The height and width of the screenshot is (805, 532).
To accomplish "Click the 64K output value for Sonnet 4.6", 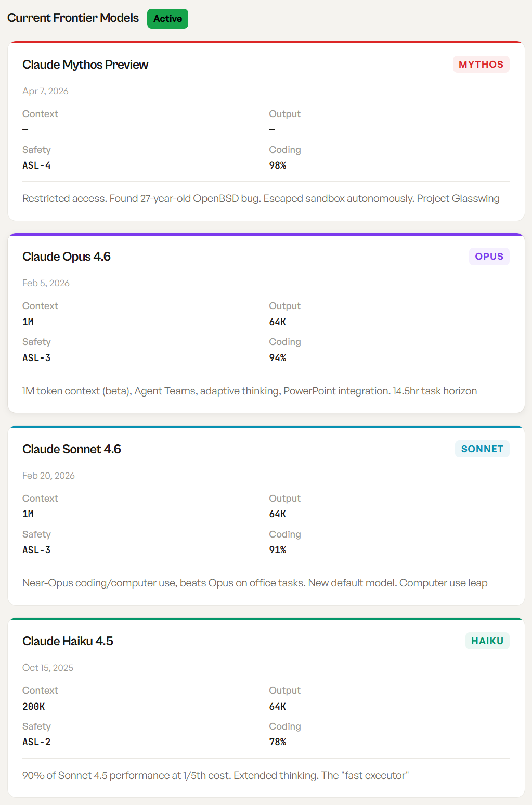I will pos(278,514).
